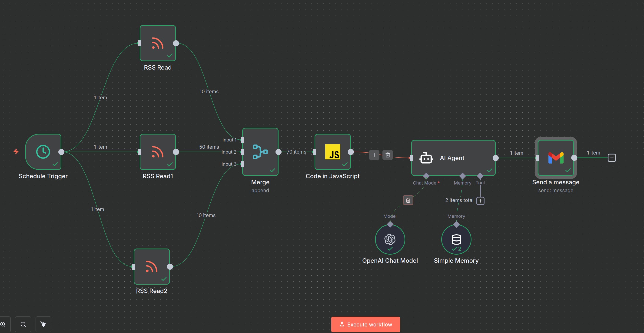
Task: Click the AI Agent Memory diamond connector
Action: 462,176
